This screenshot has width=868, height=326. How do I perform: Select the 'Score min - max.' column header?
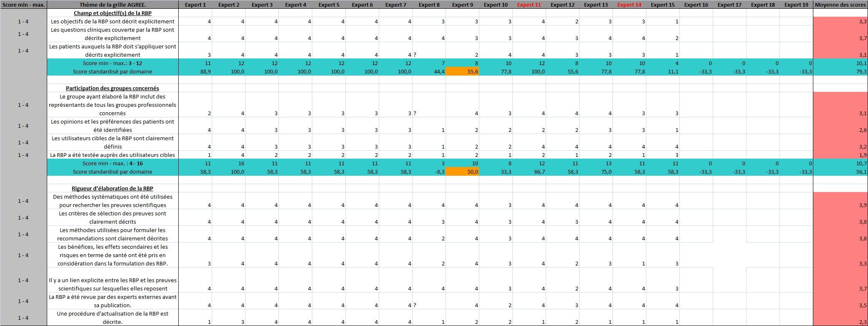coord(23,5)
